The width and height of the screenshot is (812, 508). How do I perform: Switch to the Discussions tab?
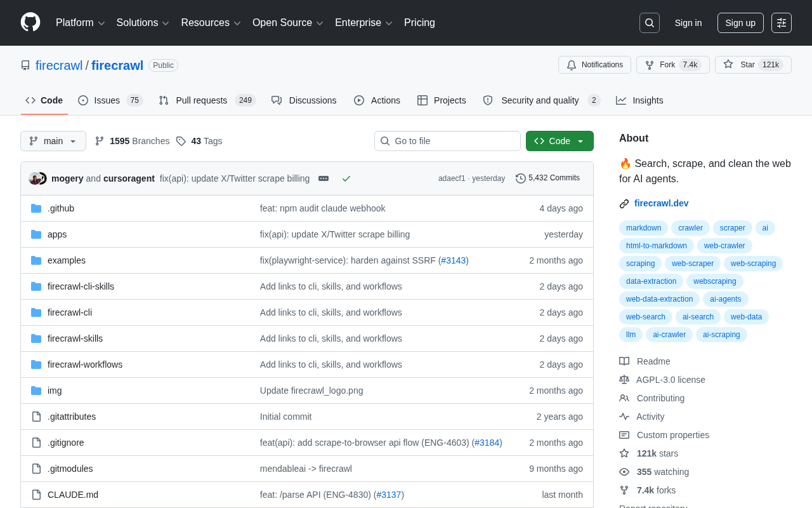(x=304, y=100)
